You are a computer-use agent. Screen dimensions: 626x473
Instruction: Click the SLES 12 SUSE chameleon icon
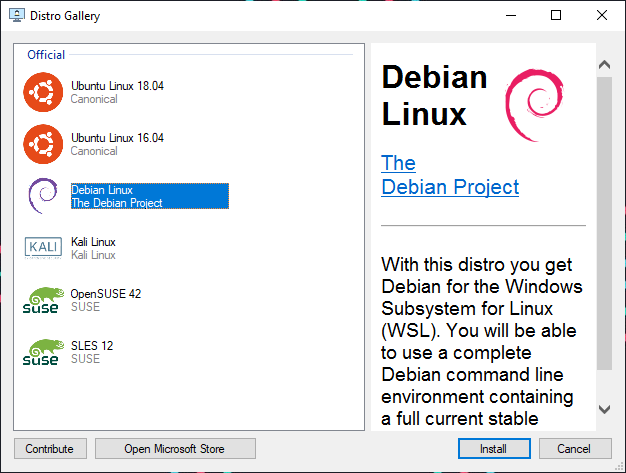[43, 352]
